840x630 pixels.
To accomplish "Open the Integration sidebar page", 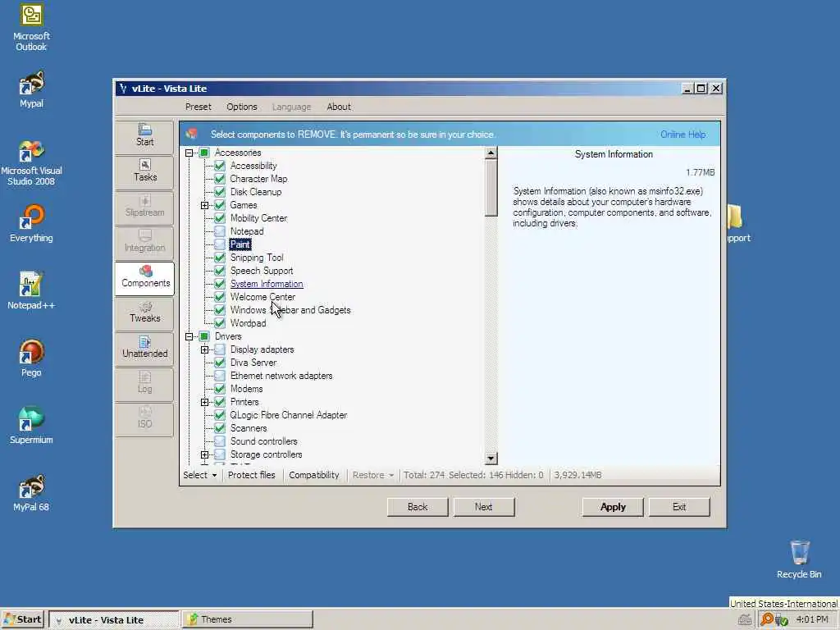I will (144, 242).
